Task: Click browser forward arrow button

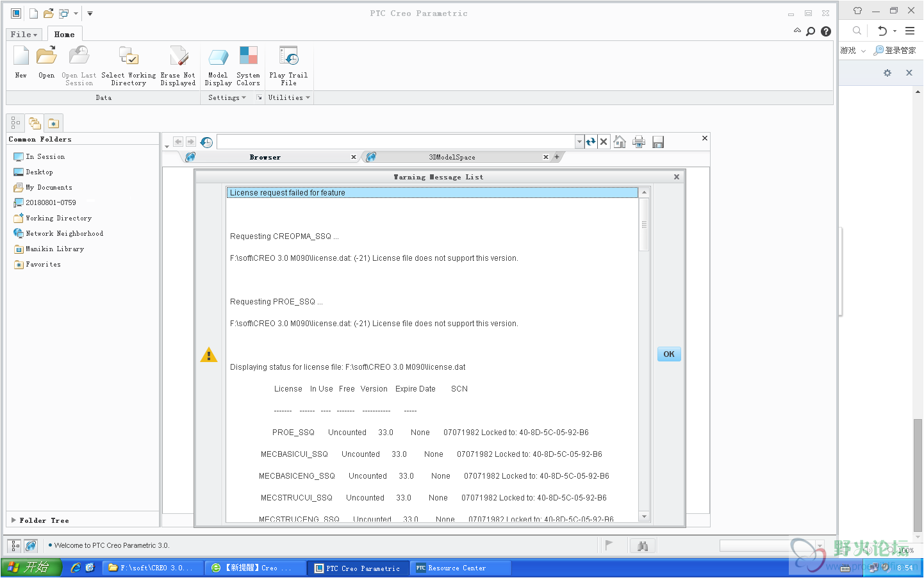Action: click(191, 142)
